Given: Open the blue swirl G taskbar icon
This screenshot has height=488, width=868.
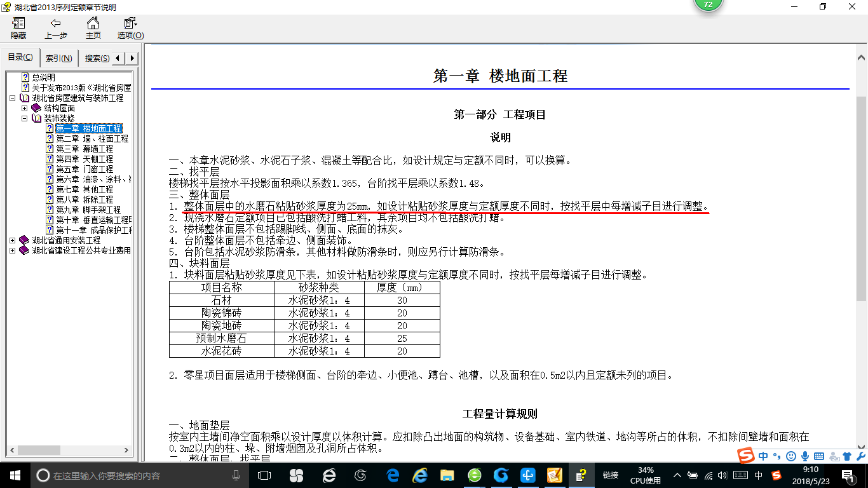Looking at the screenshot, I should (501, 475).
